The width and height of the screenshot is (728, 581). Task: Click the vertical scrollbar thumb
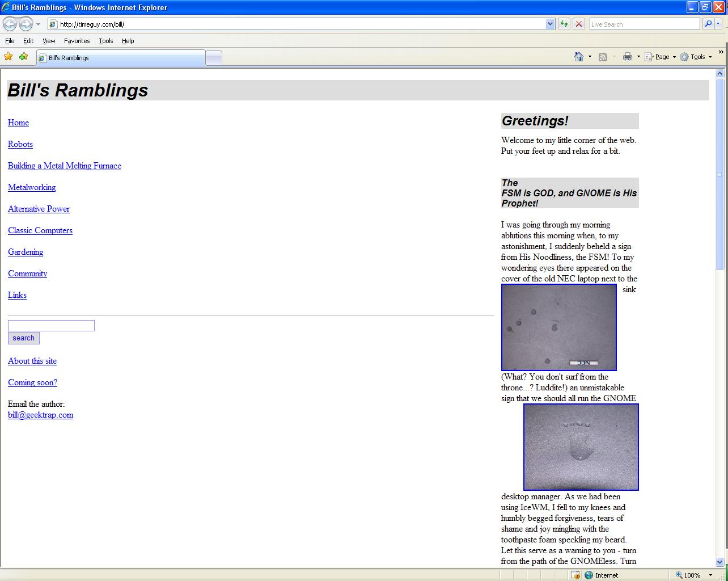tap(720, 174)
